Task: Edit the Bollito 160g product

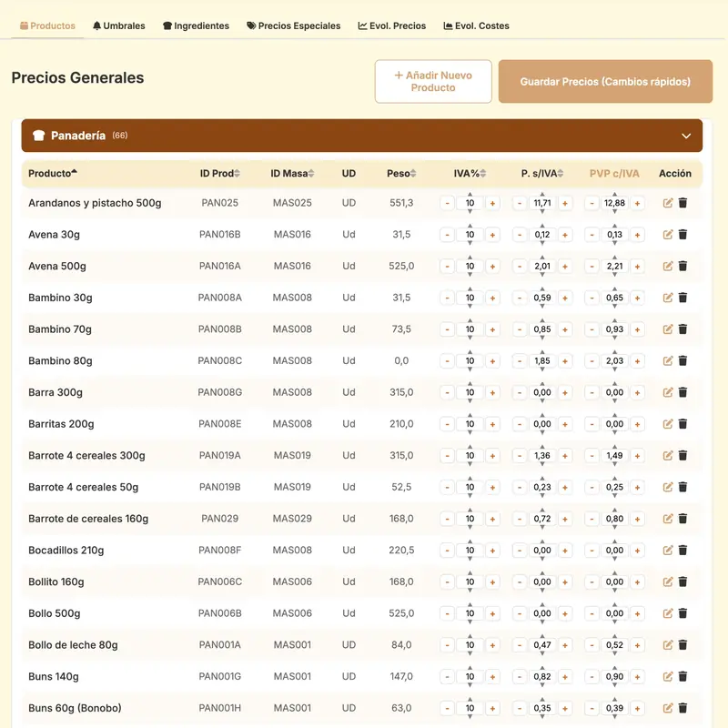Action: [668, 581]
